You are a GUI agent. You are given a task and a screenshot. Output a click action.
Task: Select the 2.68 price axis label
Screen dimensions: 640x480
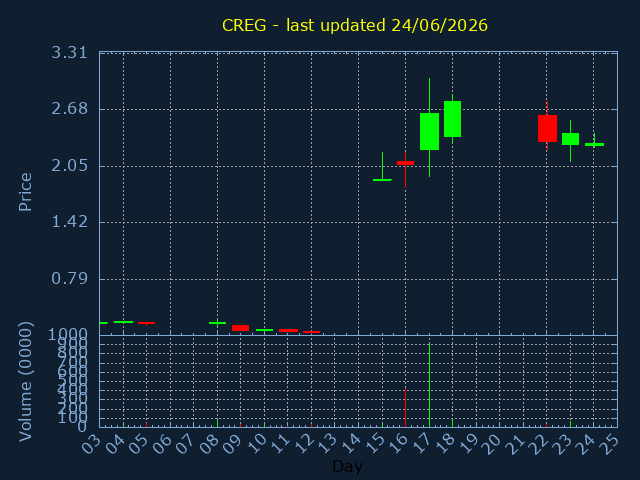[x=69, y=109]
